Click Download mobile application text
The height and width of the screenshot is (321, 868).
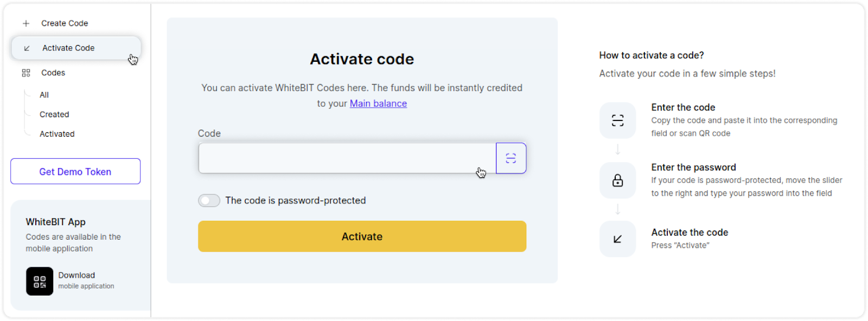86,280
